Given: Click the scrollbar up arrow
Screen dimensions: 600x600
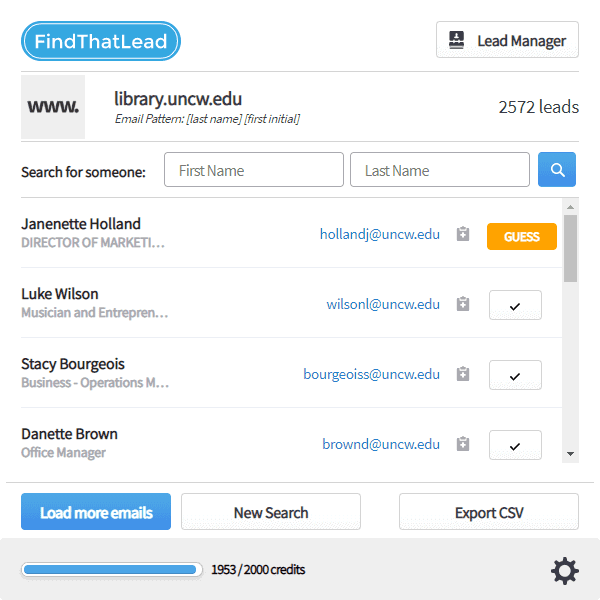Looking at the screenshot, I should (x=570, y=207).
